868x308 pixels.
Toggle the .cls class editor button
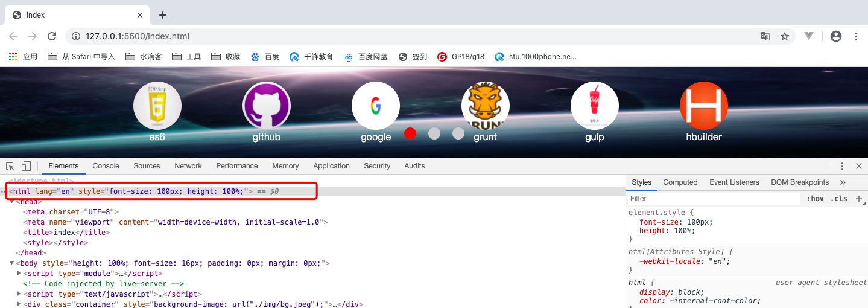point(839,199)
